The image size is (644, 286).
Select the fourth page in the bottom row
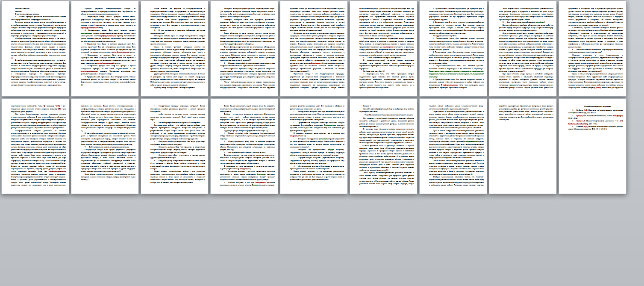click(244, 146)
